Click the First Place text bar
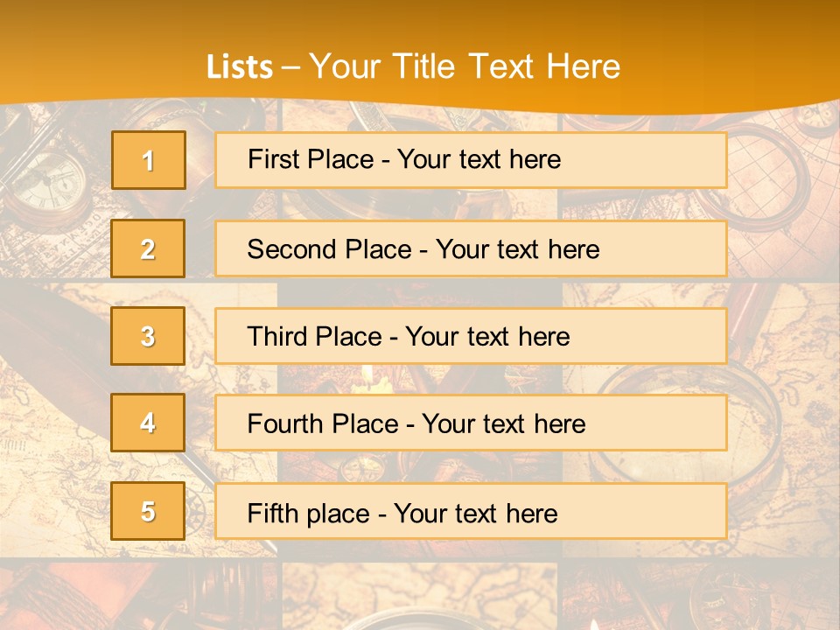The image size is (840, 630). coord(471,160)
